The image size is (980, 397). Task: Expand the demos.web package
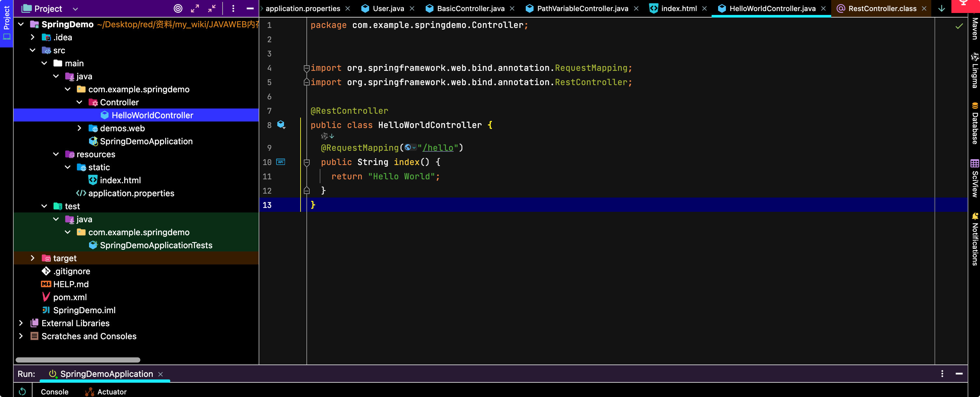(x=80, y=128)
